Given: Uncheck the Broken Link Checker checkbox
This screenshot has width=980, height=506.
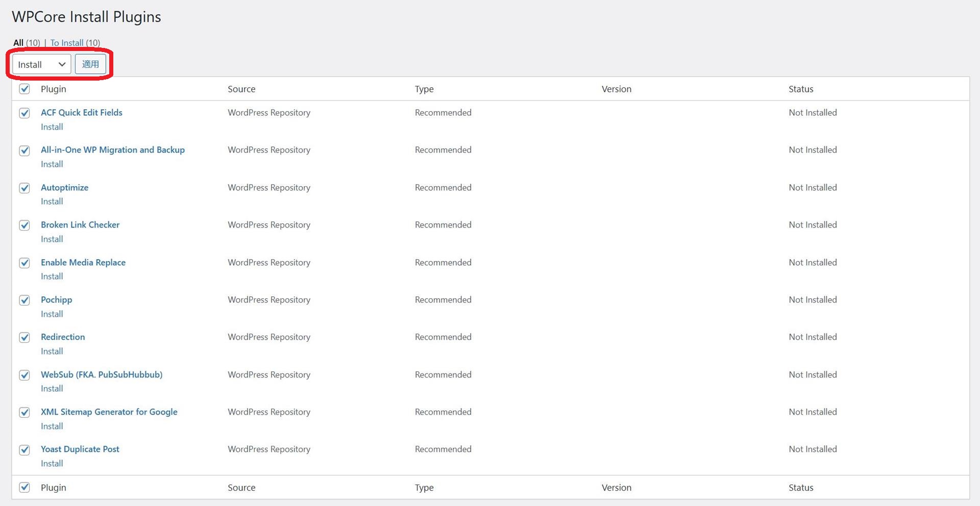Looking at the screenshot, I should [24, 225].
